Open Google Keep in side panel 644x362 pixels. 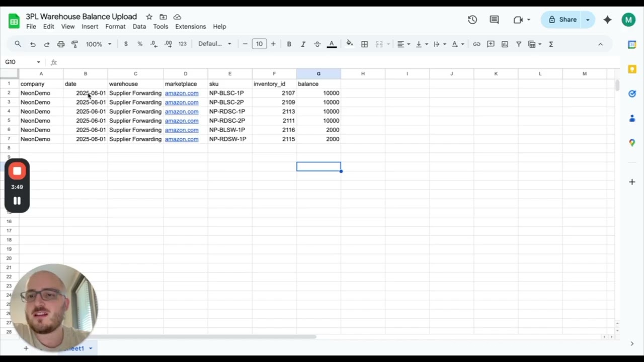pyautogui.click(x=632, y=69)
